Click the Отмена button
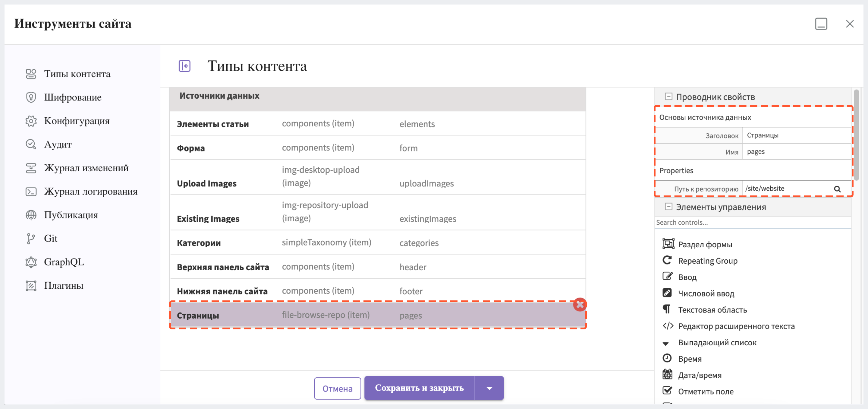The image size is (868, 409). pyautogui.click(x=337, y=388)
